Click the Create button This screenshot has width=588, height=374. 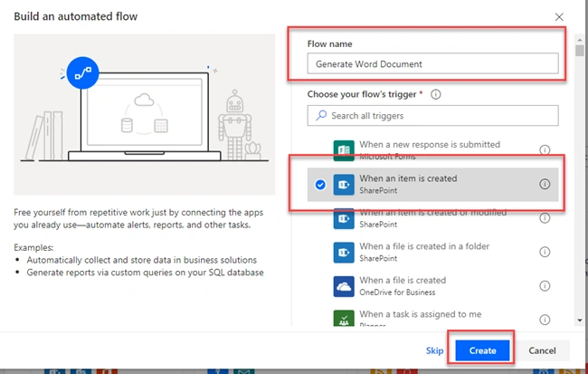point(482,350)
